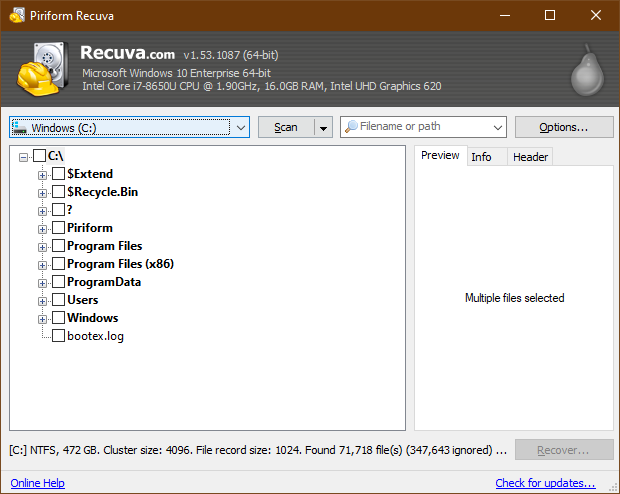Tick the checkbox next to Users
Viewport: 620px width, 494px height.
tap(58, 300)
